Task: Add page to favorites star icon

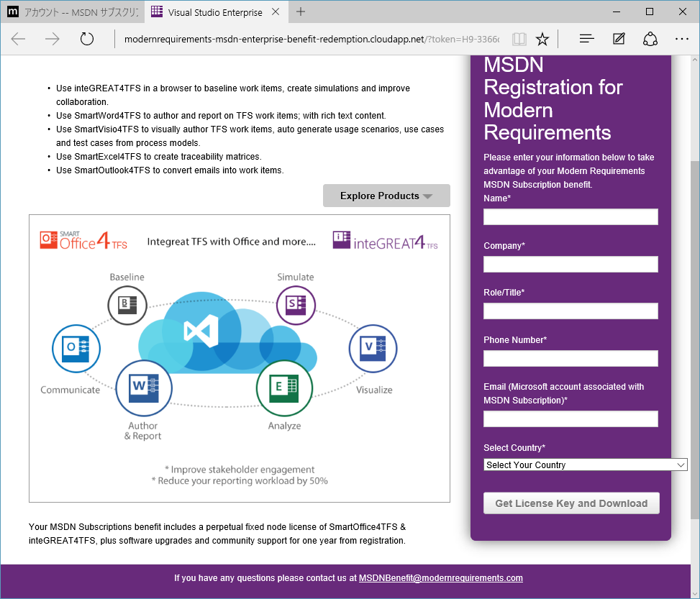Action: 542,40
